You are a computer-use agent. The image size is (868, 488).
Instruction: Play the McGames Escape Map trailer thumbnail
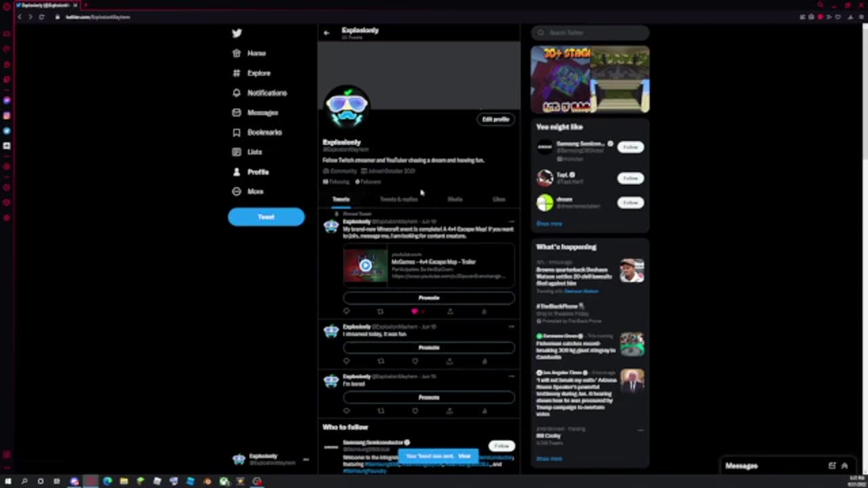(x=366, y=265)
